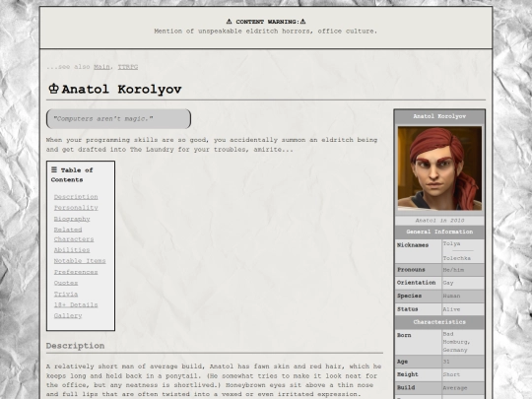Click the Anatol Korolyov page heading
The height and width of the screenshot is (399, 532).
pos(121,90)
